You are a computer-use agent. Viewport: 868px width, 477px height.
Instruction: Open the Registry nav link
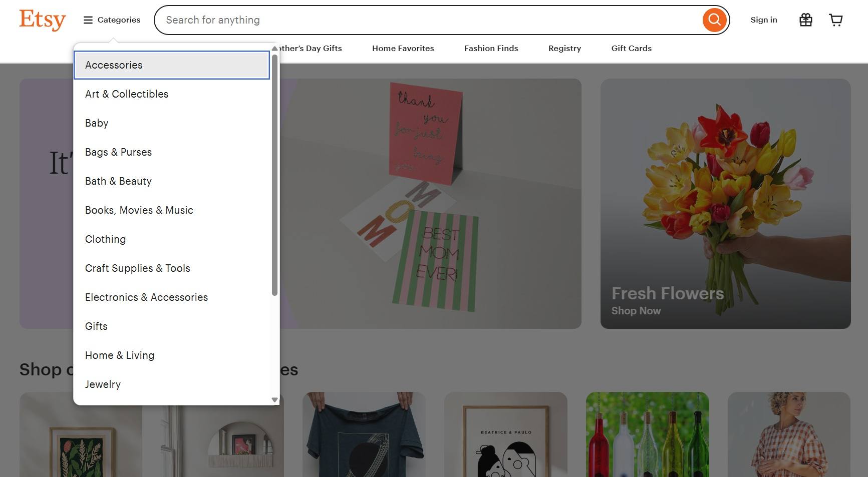[x=565, y=49]
